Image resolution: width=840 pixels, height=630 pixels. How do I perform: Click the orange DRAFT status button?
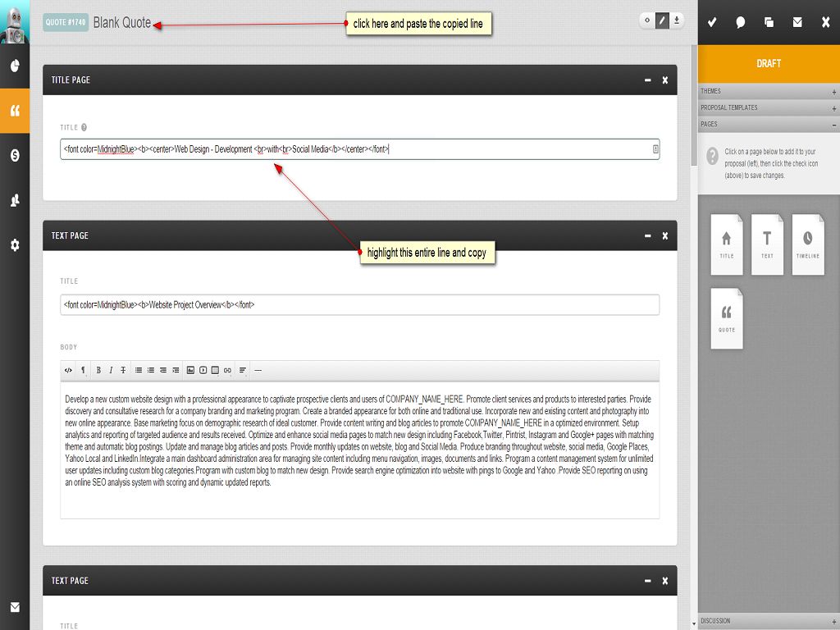(x=769, y=64)
